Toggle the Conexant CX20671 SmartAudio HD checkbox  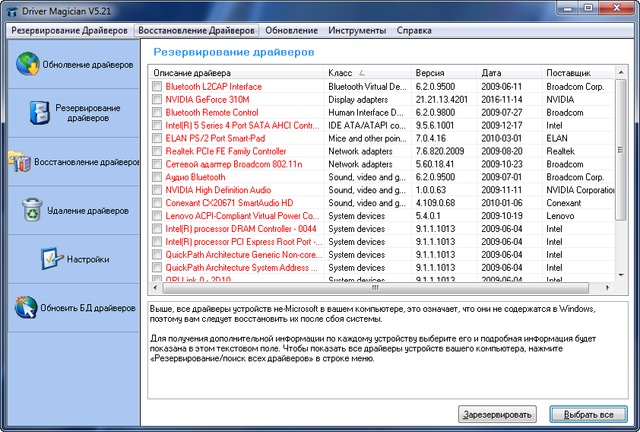pyautogui.click(x=156, y=203)
